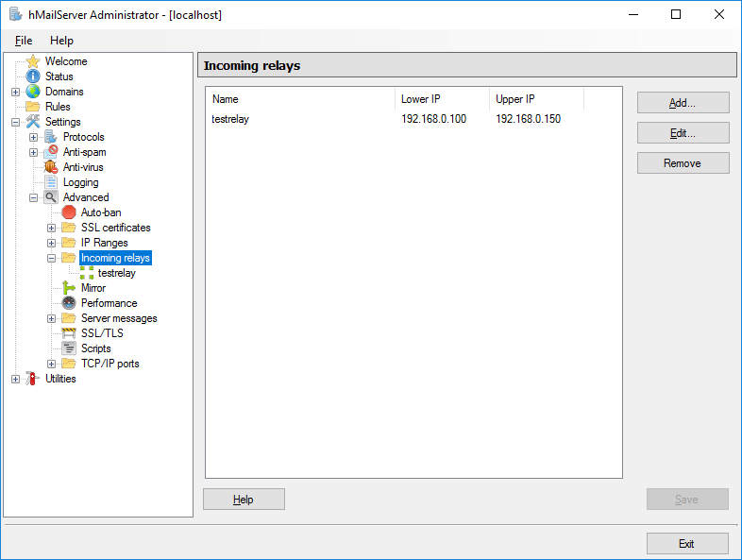This screenshot has width=742, height=560.
Task: Click the 192.168.0.100 Lower IP cell
Action: (x=434, y=119)
